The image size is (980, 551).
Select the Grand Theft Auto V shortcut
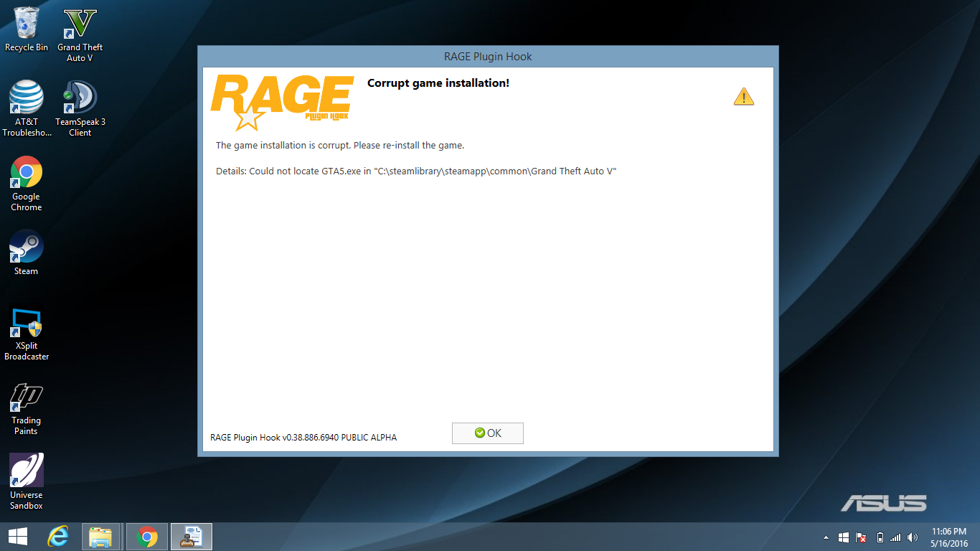tap(80, 35)
